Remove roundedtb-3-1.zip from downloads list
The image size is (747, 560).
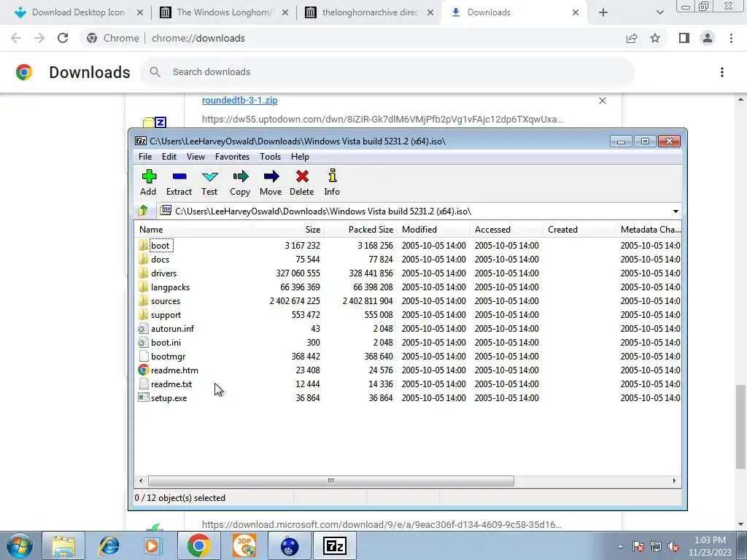point(603,101)
